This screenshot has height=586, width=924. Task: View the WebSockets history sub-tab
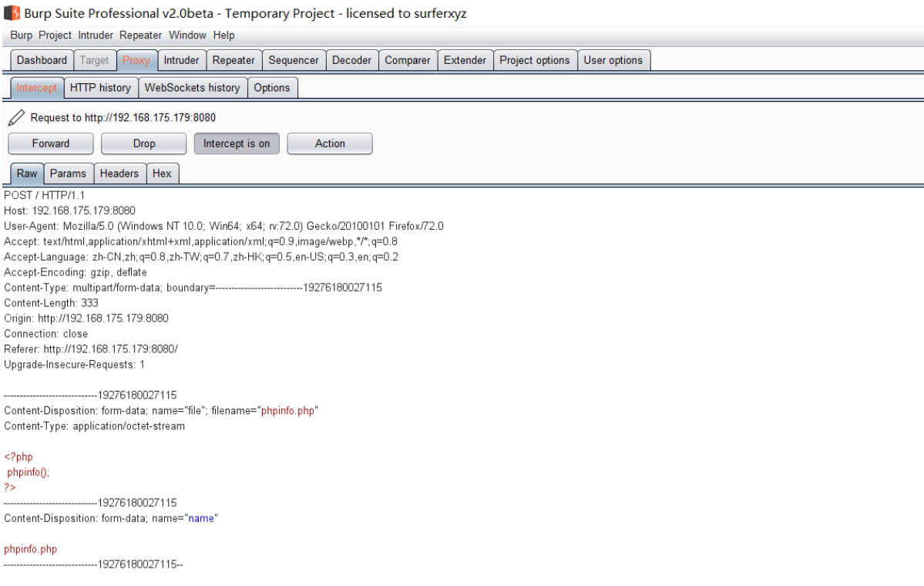pyautogui.click(x=192, y=88)
